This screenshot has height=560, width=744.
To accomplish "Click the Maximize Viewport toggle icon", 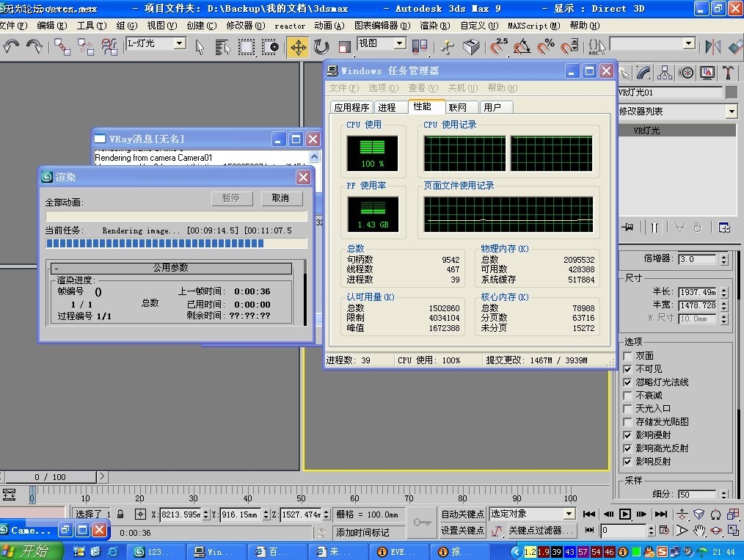I will tap(733, 530).
